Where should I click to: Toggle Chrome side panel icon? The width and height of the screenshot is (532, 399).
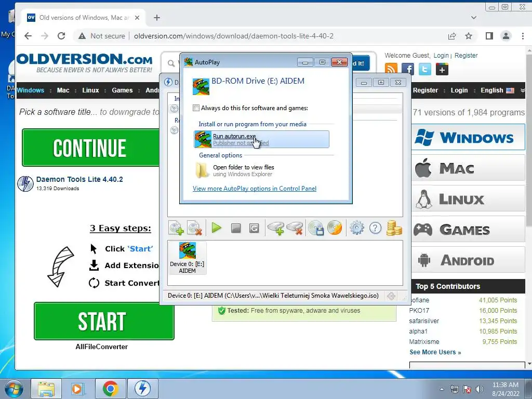coord(489,36)
